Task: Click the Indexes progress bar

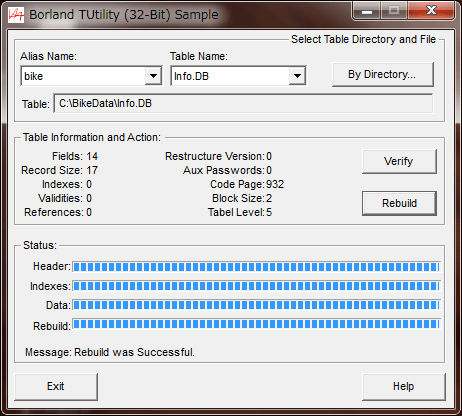Action: click(x=257, y=286)
